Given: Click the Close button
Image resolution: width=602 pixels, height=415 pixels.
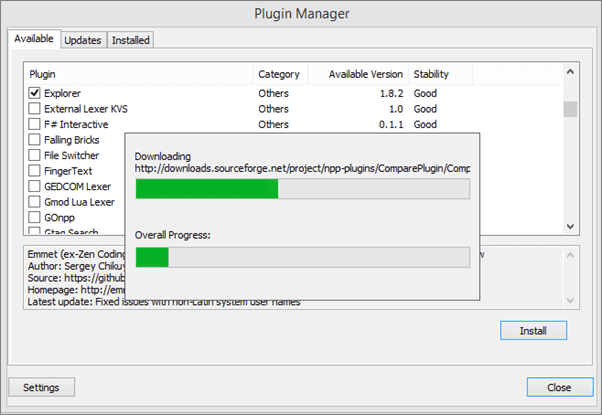Looking at the screenshot, I should click(x=559, y=387).
